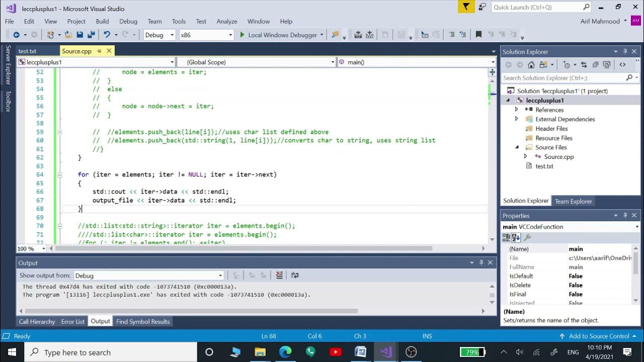The image size is (644, 362).
Task: Expand the External Dependencies node
Action: click(x=516, y=119)
